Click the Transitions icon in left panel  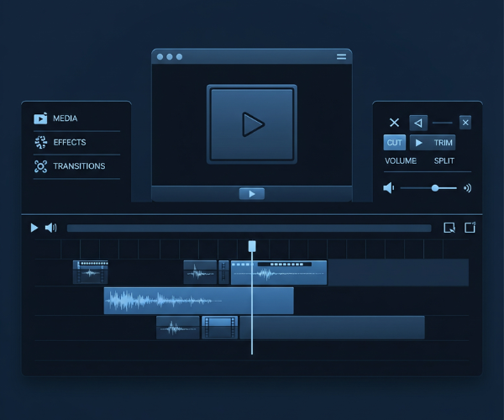click(41, 166)
